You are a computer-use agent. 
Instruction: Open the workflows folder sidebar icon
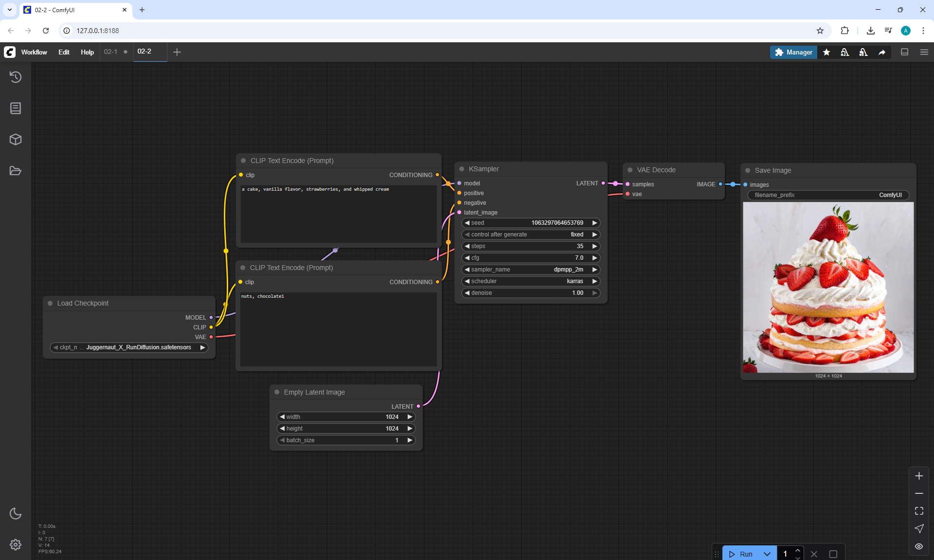pos(16,171)
